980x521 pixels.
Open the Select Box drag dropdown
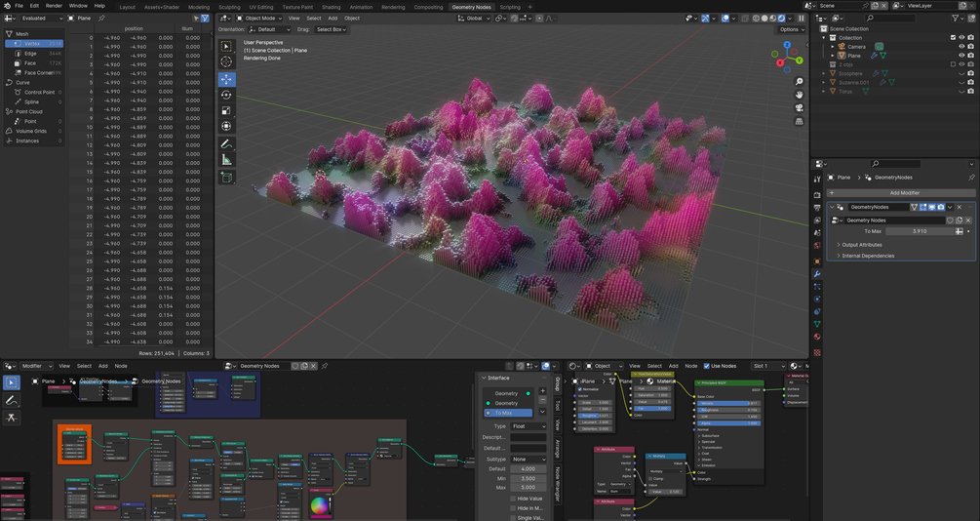click(332, 29)
